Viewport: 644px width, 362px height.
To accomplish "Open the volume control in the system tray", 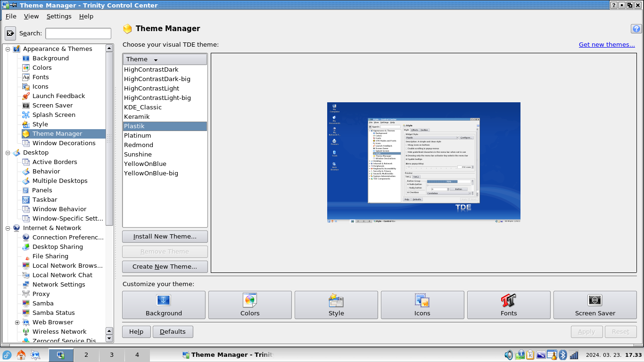I will (x=509, y=355).
